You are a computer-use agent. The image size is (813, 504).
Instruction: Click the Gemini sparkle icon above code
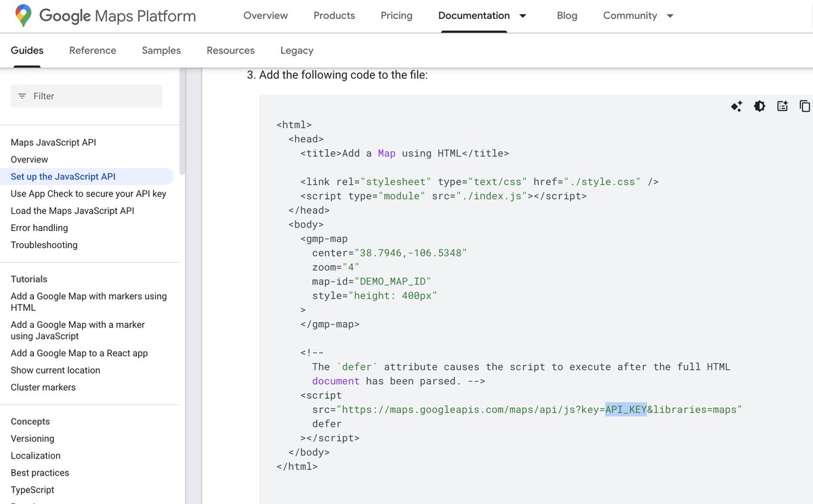[x=736, y=106]
